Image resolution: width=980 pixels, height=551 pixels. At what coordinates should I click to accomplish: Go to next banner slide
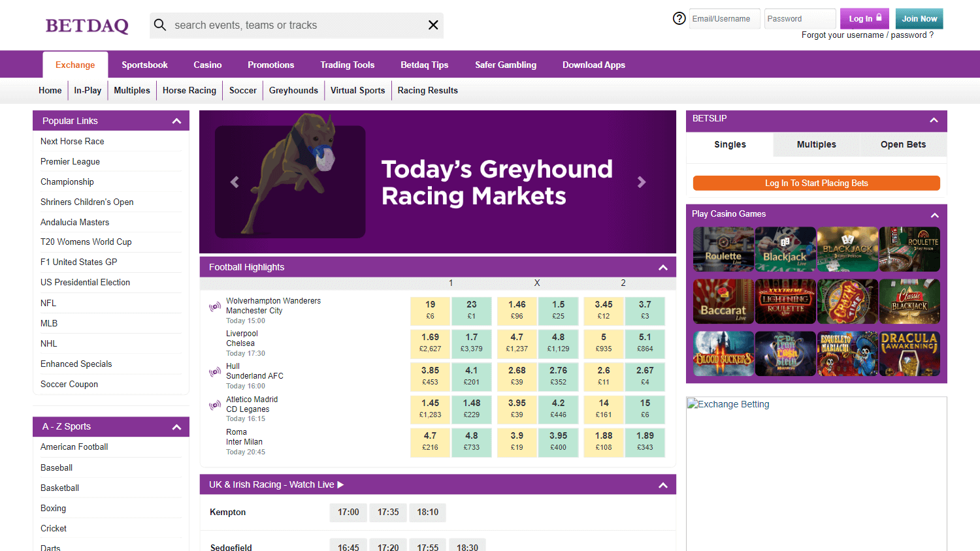tap(642, 182)
